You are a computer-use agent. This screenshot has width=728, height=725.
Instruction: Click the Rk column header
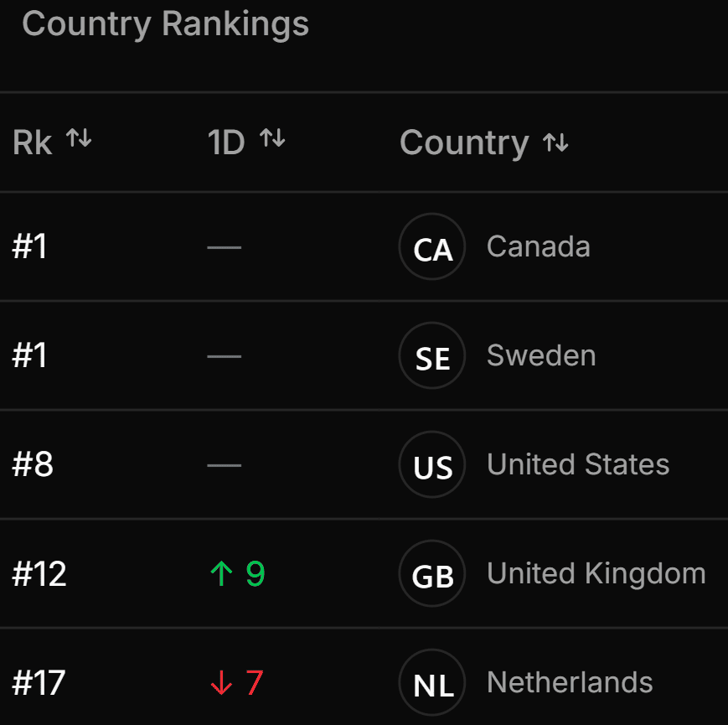click(33, 142)
